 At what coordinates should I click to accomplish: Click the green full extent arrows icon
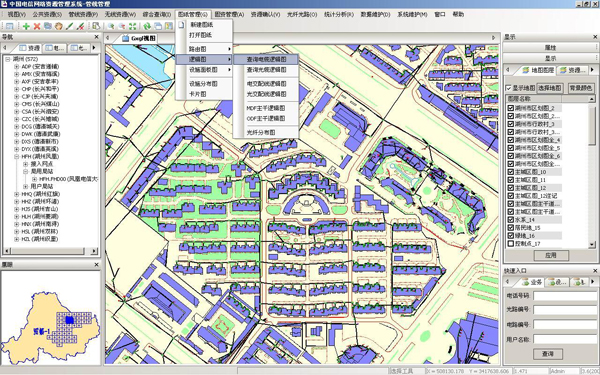coord(132,26)
